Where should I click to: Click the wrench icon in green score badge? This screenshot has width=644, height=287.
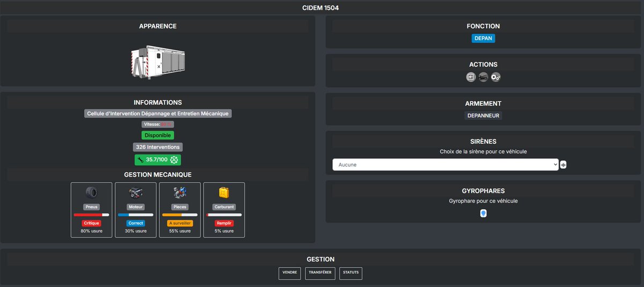tap(140, 159)
